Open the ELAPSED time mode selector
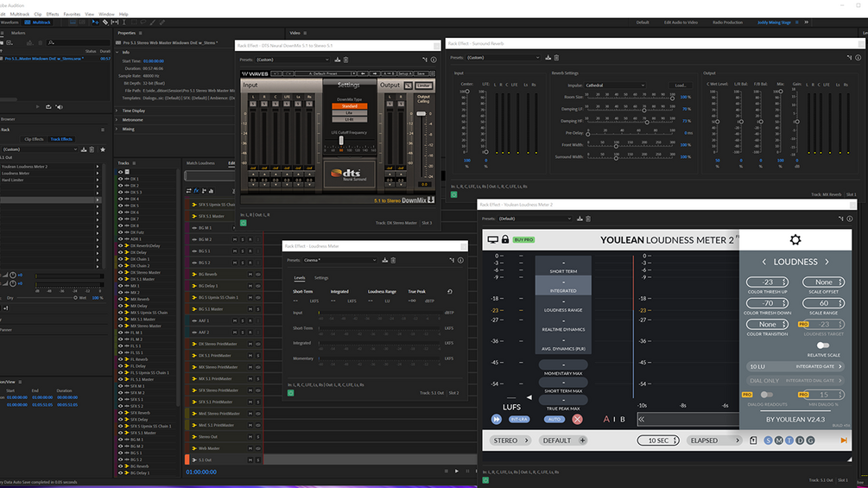868x488 pixels. tap(713, 440)
